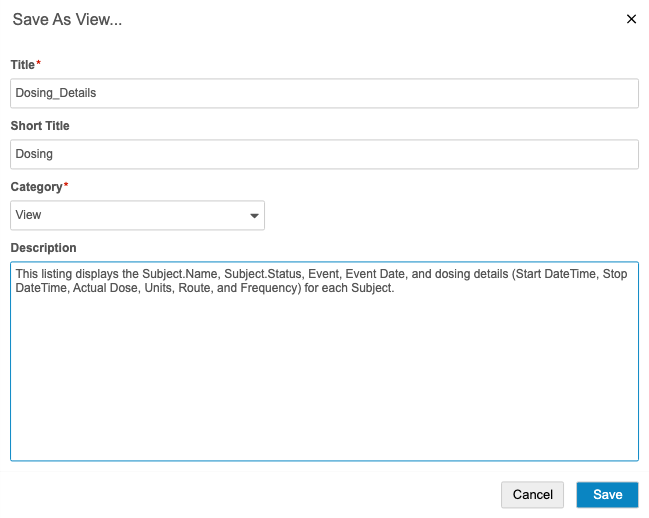Select the 'View' value in Category

tap(29, 215)
